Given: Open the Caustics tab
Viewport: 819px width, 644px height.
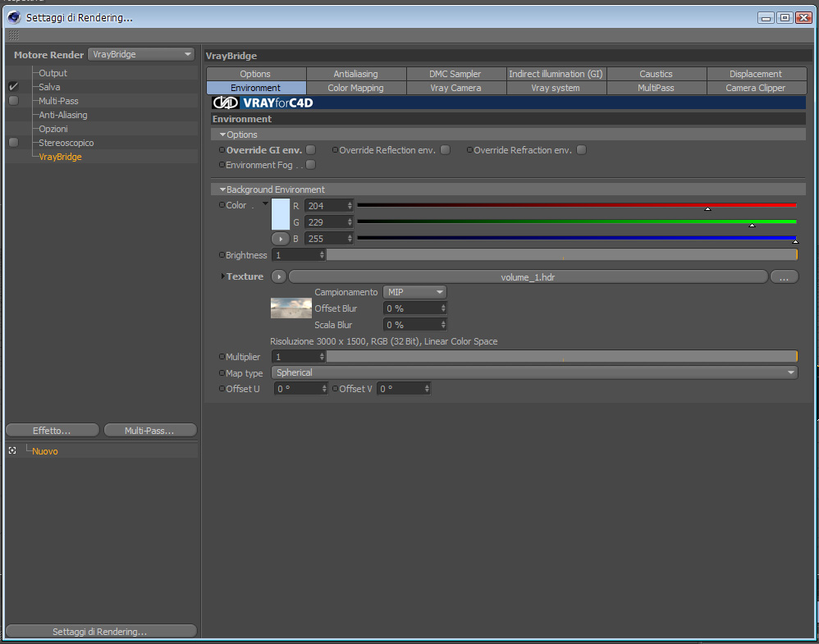Looking at the screenshot, I should [x=656, y=74].
